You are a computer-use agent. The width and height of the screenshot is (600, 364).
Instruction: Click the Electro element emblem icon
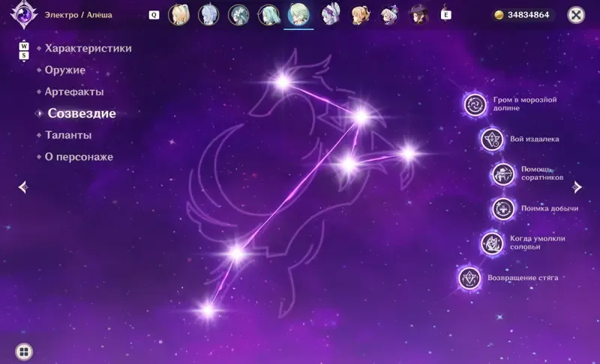point(24,15)
